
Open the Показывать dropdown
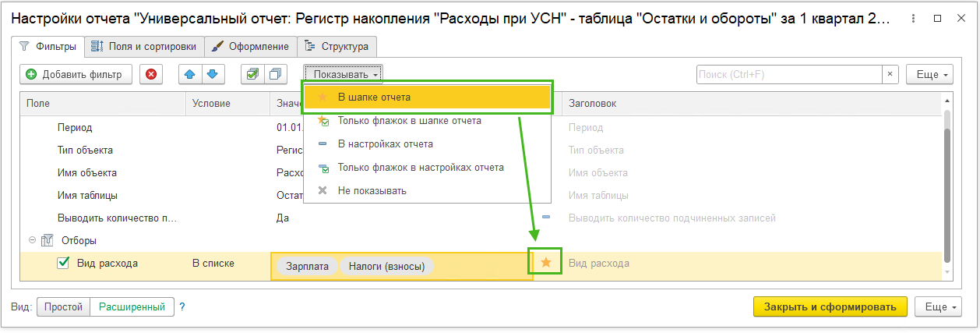[x=343, y=74]
